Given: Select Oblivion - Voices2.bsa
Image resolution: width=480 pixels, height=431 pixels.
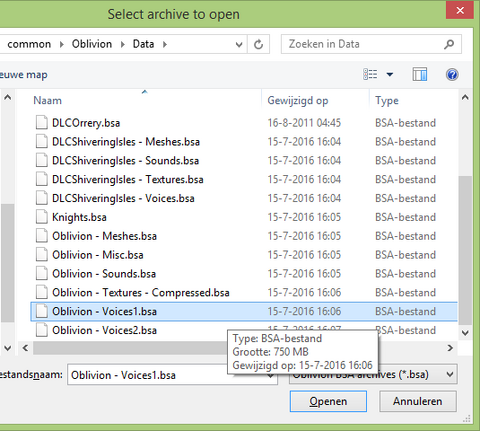Looking at the screenshot, I should tap(104, 330).
